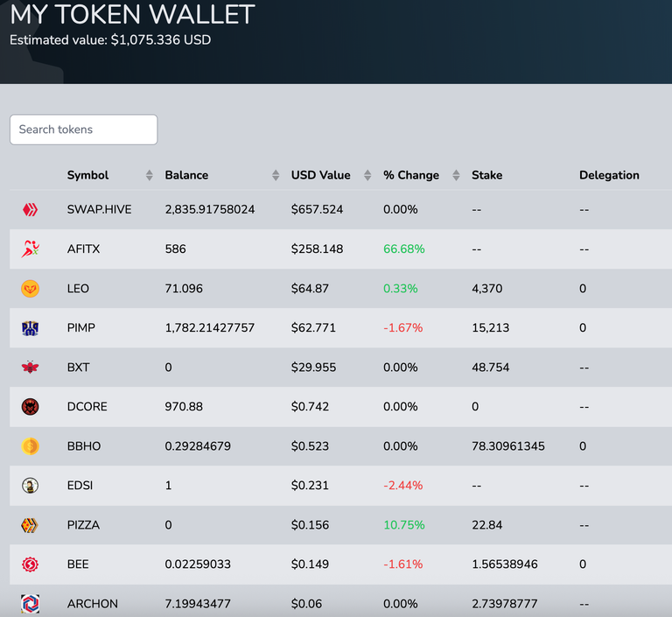672x617 pixels.
Task: Click BEE stake value 1.56538946
Action: [x=504, y=564]
